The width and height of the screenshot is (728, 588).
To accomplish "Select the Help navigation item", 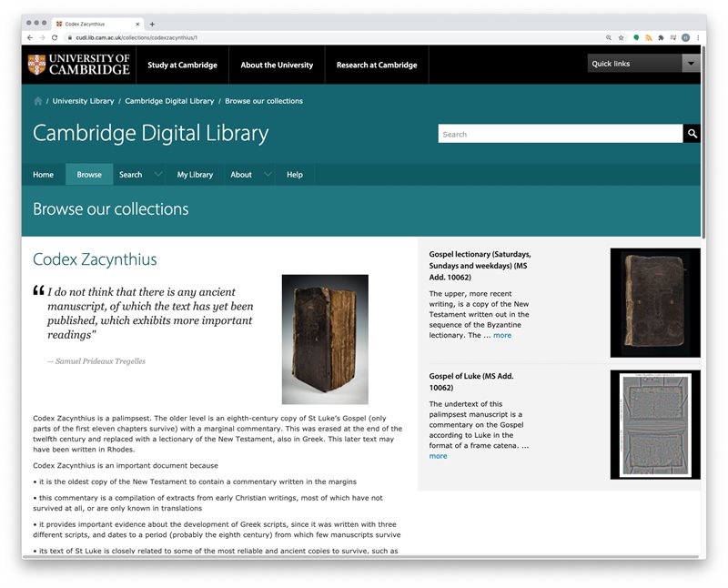I will (x=295, y=175).
